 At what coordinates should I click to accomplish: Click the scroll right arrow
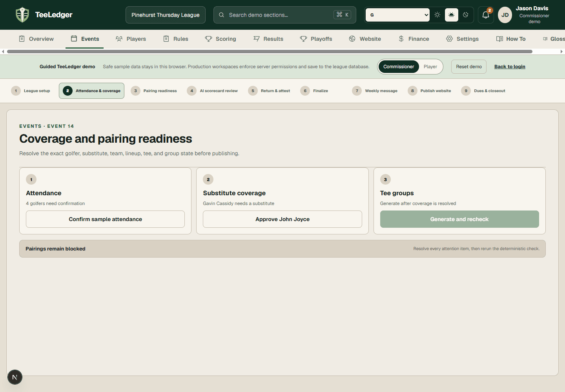click(x=561, y=51)
